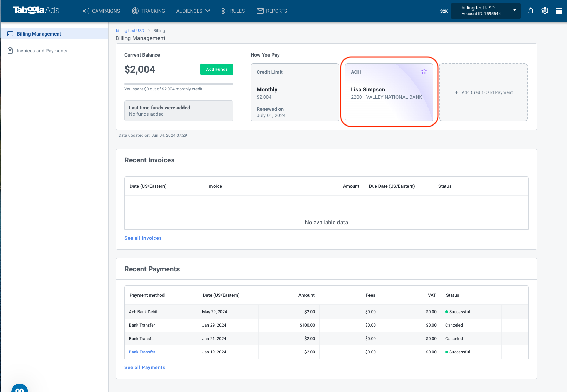Open the settings gear icon
The height and width of the screenshot is (392, 567).
point(545,11)
